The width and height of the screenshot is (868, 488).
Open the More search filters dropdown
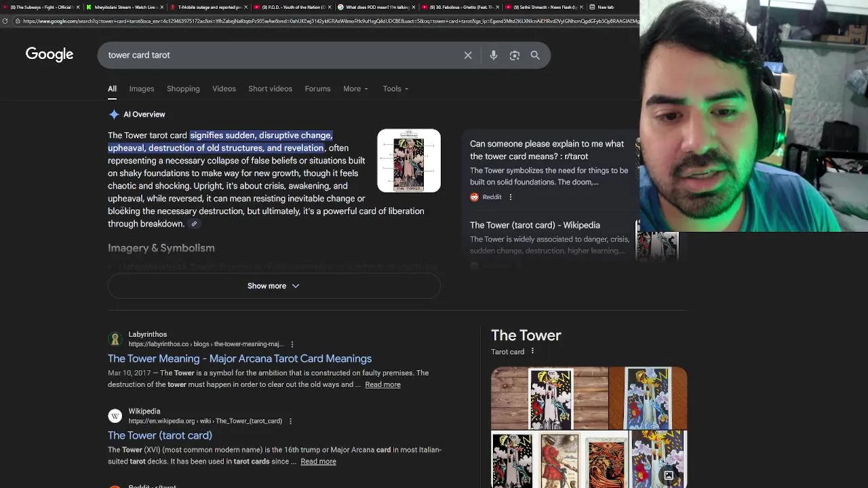(x=356, y=89)
